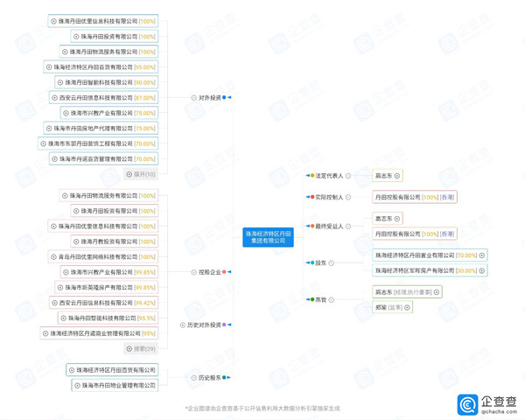The width and height of the screenshot is (525, 420).
Task: Expand 珠海市丹田物业管理有限公司 under 历史股东
Action: coord(77,386)
